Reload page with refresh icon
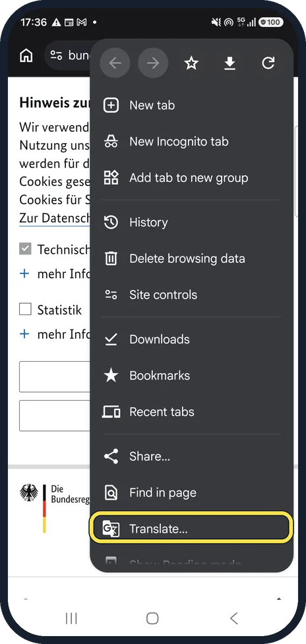This screenshot has width=306, height=644. (268, 63)
